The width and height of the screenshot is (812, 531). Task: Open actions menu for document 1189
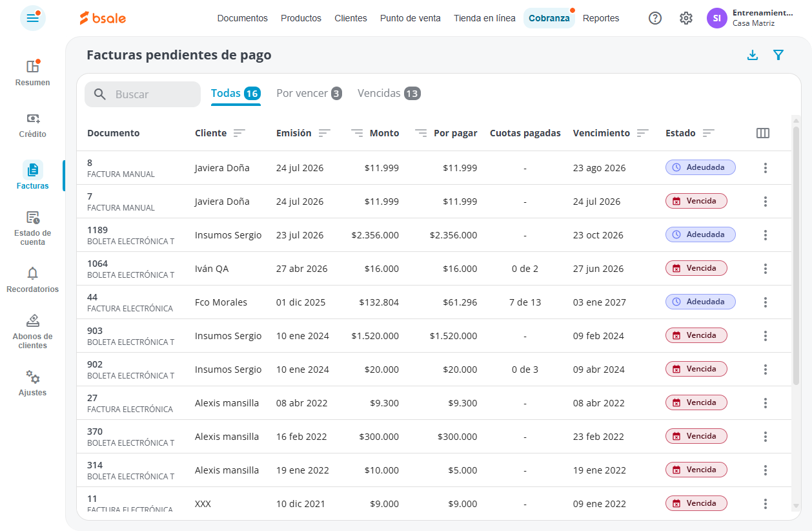tap(766, 235)
